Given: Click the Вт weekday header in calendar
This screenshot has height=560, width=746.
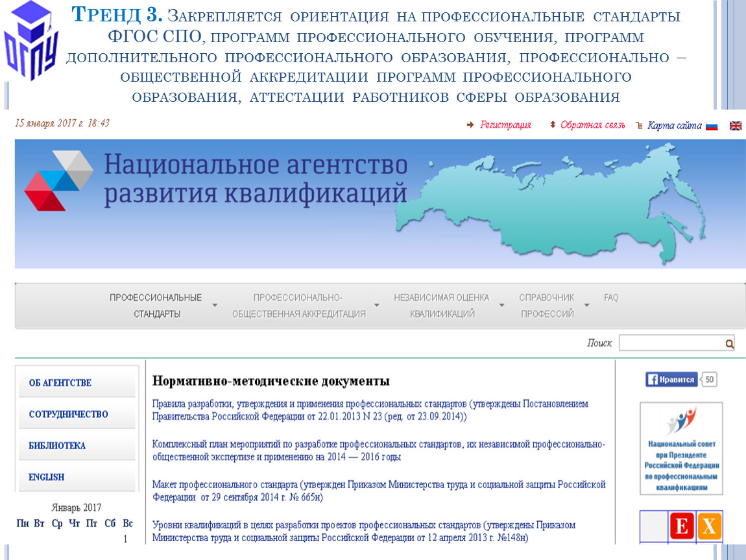Looking at the screenshot, I should (x=40, y=524).
